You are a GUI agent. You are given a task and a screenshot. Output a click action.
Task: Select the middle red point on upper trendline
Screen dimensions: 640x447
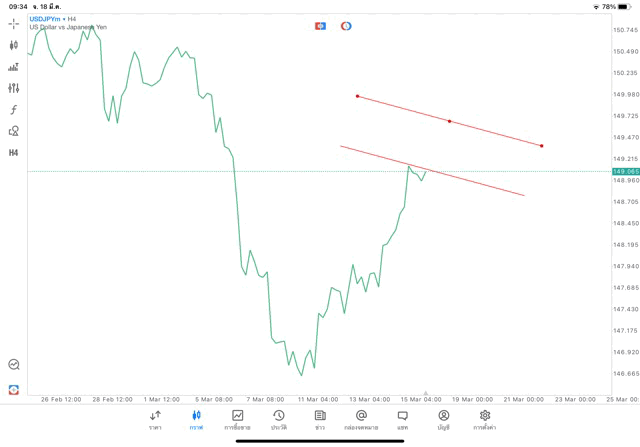click(449, 121)
